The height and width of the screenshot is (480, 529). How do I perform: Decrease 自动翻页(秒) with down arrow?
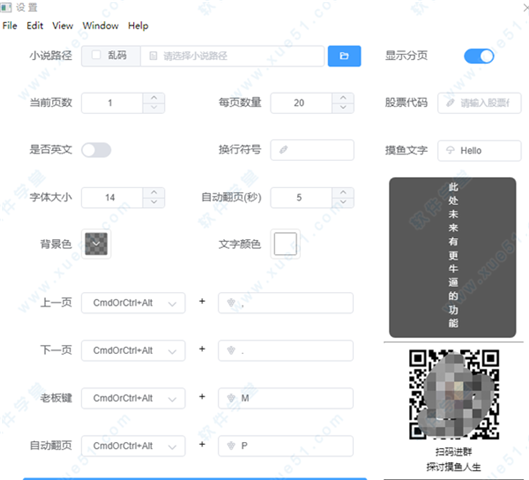coord(343,202)
